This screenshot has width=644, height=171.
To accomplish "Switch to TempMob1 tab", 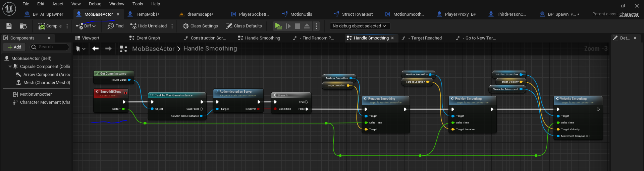I will pyautogui.click(x=144, y=14).
